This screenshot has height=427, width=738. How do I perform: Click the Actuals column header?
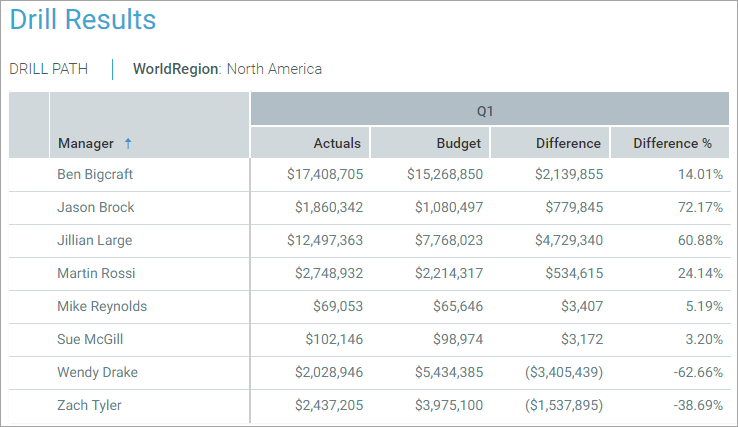tap(311, 143)
